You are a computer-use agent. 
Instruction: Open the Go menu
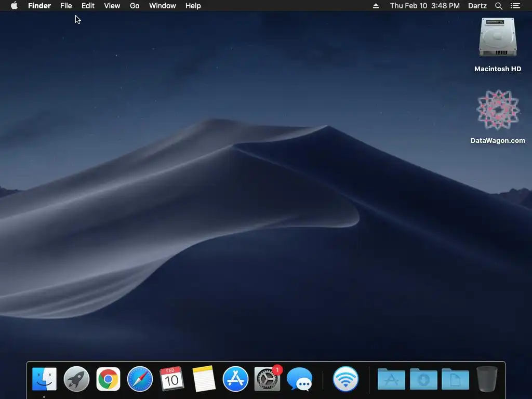point(135,6)
